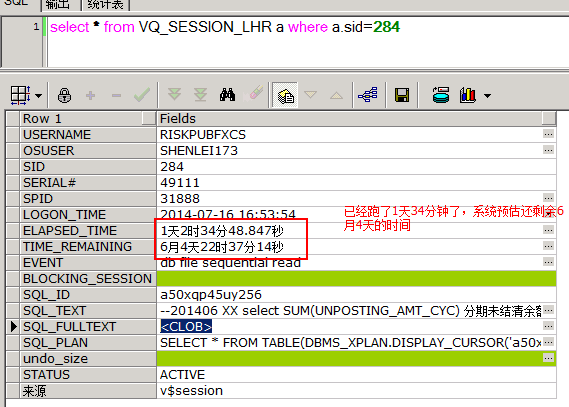Open ellipsis button on USERNAME row
Image resolution: width=569 pixels, height=407 pixels.
coord(548,134)
